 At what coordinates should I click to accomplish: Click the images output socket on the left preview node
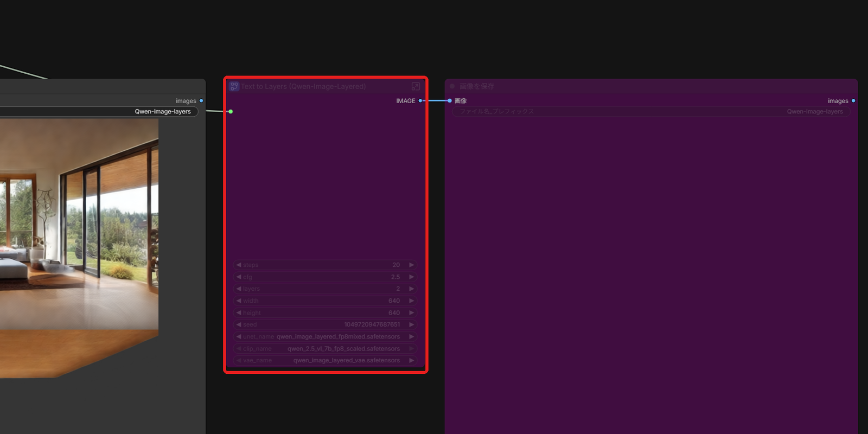coord(201,101)
